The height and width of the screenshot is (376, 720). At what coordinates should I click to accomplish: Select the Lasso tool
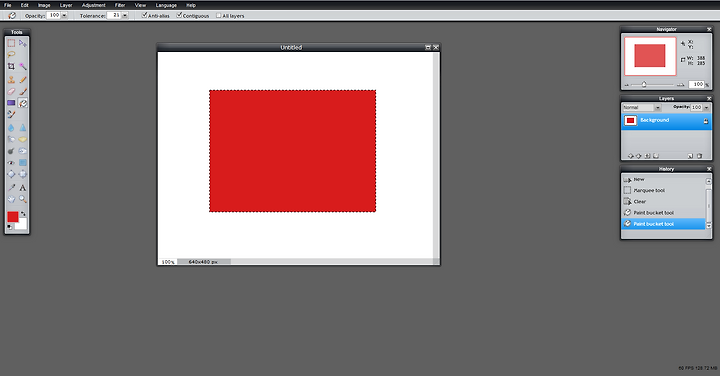11,55
